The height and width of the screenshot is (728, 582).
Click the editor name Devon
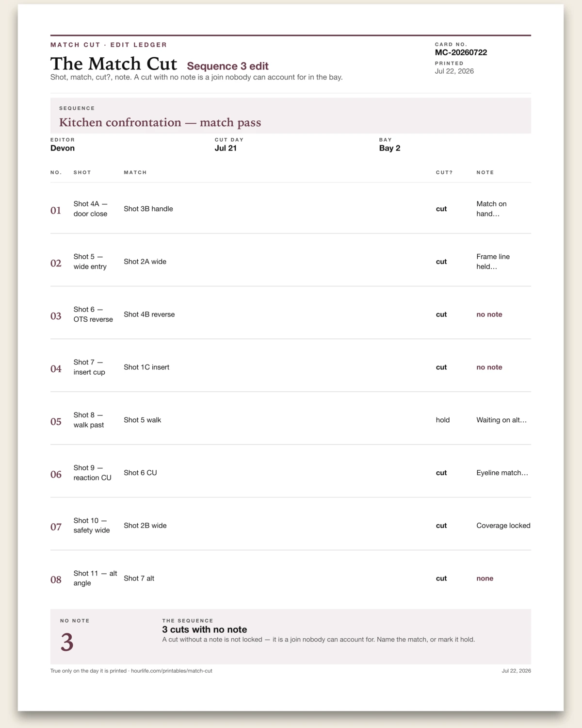tap(63, 148)
